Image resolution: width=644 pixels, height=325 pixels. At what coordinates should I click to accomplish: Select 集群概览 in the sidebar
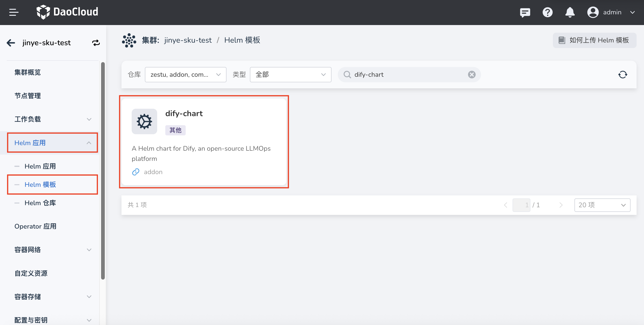click(x=28, y=72)
